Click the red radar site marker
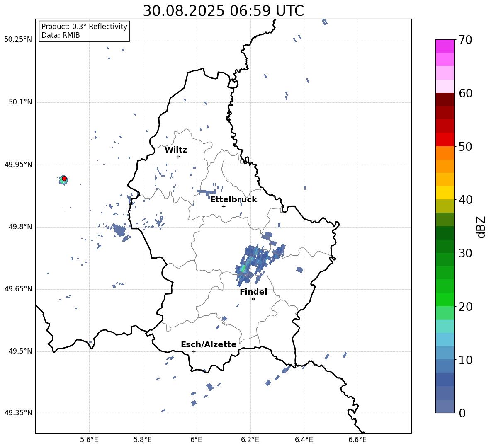This screenshot has height=448, width=491. (64, 179)
